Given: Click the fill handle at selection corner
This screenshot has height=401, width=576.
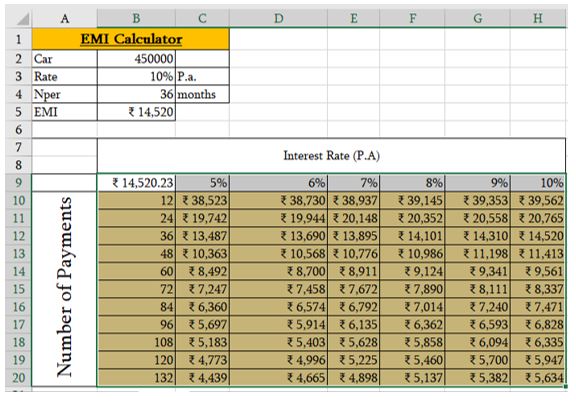Looking at the screenshot, I should [x=566, y=386].
